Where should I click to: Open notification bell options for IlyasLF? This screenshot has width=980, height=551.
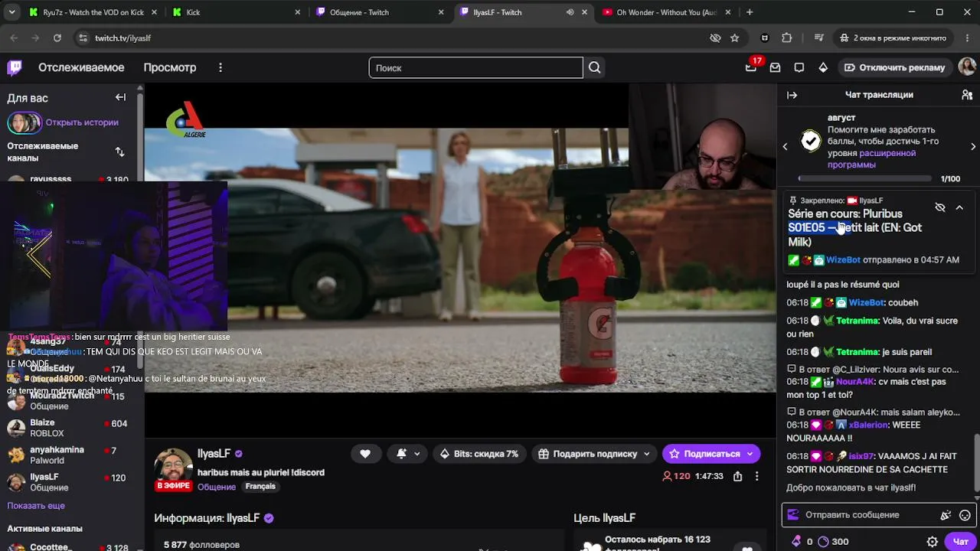(x=407, y=454)
